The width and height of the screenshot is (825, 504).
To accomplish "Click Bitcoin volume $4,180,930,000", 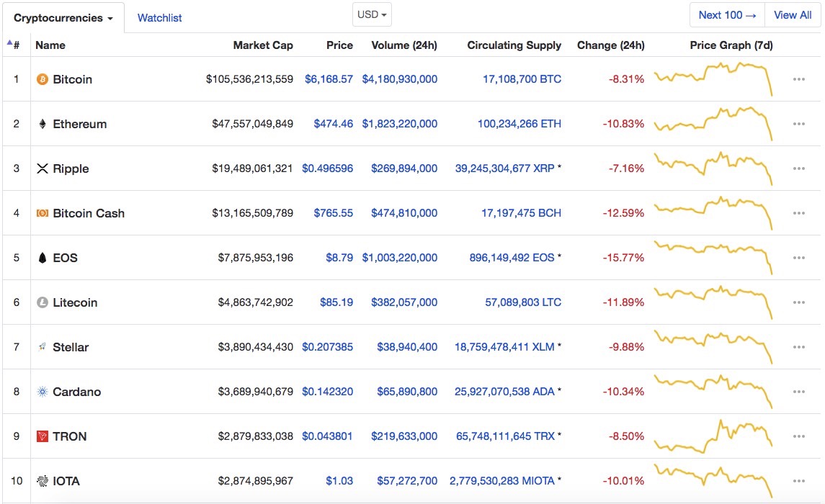I will coord(400,79).
